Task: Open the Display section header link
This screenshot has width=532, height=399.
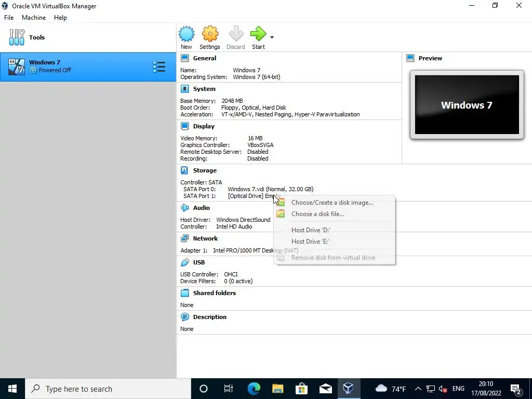Action: [204, 126]
